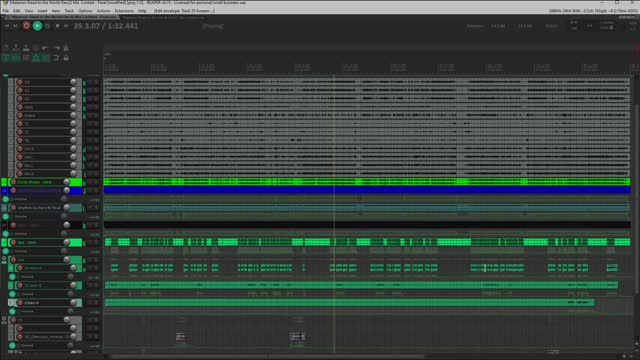This screenshot has width=640, height=360.
Task: Arm the T1 track for recording
Action: tap(20, 124)
